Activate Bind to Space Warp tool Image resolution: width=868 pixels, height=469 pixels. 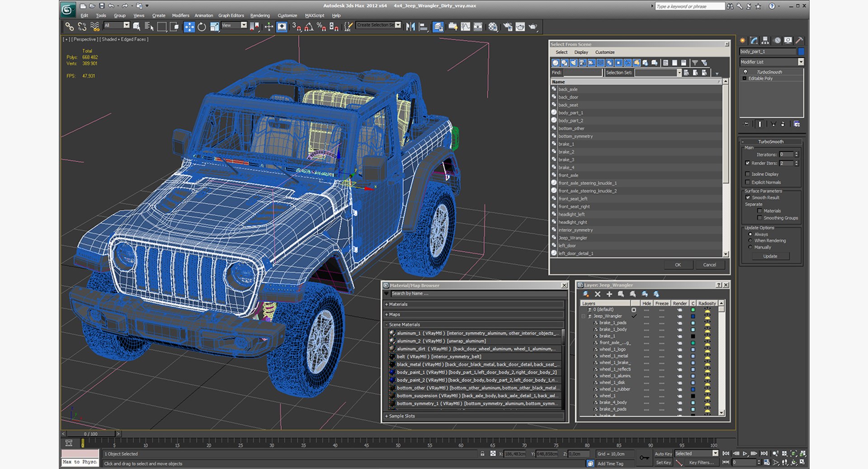point(95,27)
